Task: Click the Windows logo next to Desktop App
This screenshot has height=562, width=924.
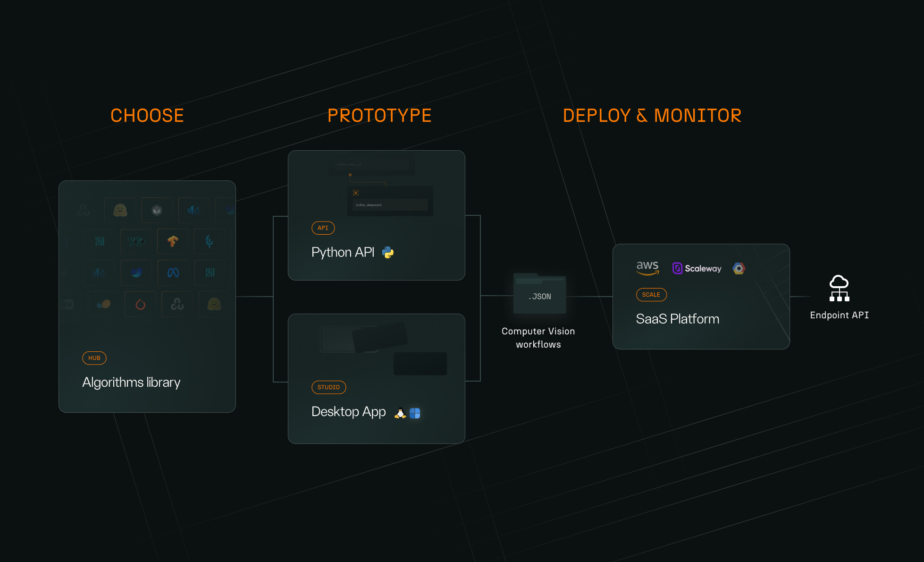Action: click(415, 413)
